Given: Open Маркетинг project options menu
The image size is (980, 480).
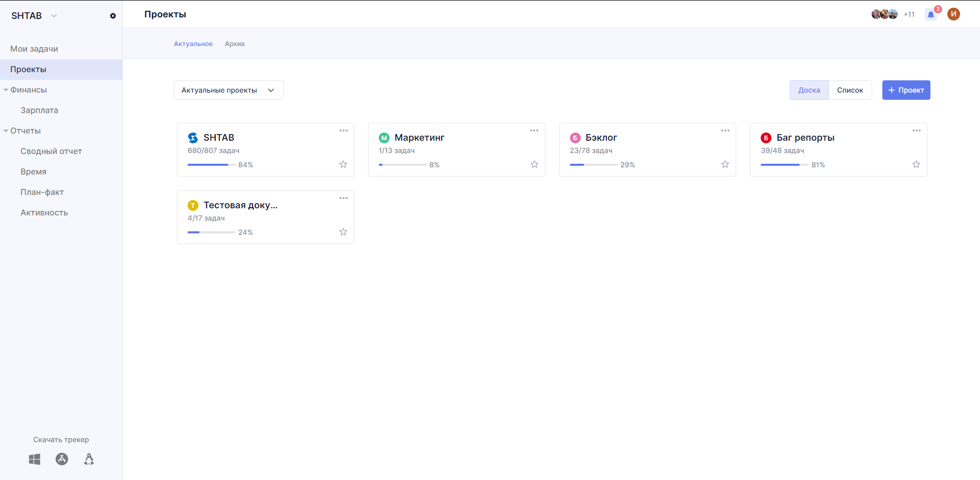Looking at the screenshot, I should click(x=534, y=130).
